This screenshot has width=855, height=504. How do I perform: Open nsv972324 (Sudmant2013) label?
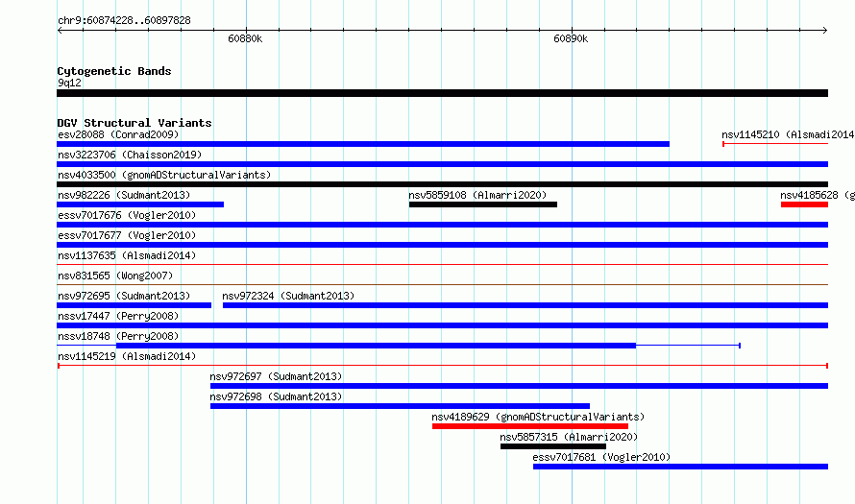(288, 296)
